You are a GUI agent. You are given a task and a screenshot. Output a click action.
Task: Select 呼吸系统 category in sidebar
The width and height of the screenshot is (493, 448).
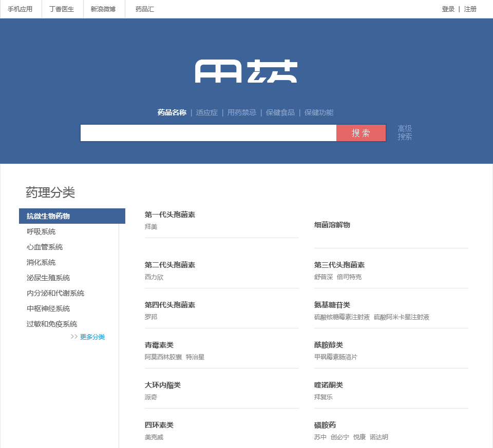point(41,231)
